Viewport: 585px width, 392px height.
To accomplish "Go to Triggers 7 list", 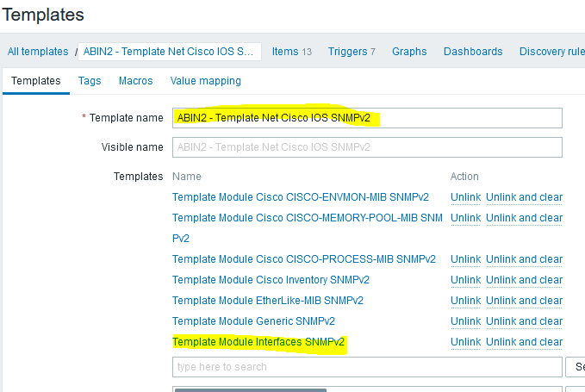I will (352, 52).
